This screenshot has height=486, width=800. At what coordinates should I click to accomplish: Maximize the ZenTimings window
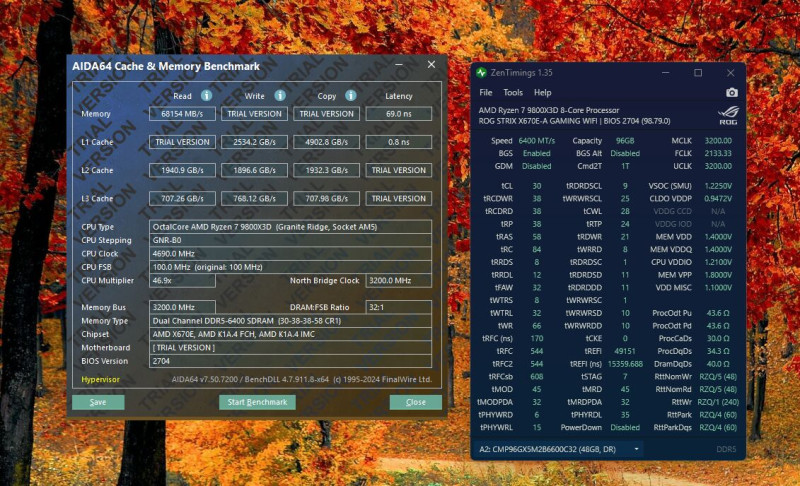698,73
